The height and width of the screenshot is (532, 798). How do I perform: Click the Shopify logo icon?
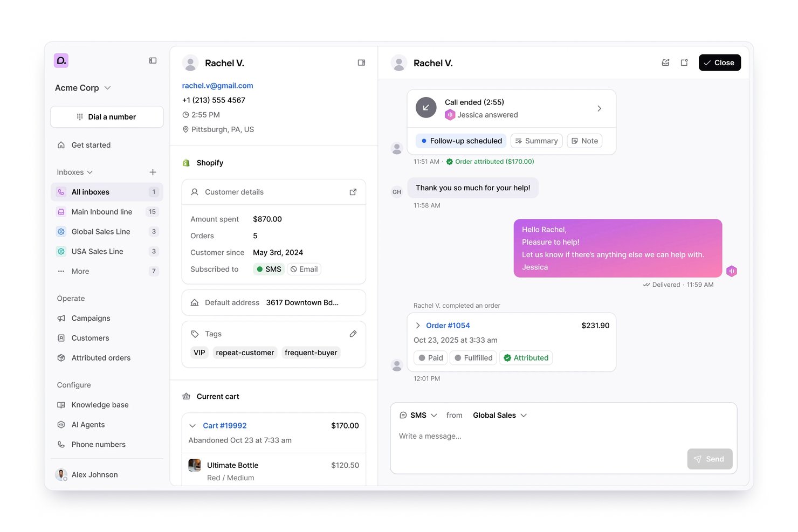pyautogui.click(x=187, y=163)
